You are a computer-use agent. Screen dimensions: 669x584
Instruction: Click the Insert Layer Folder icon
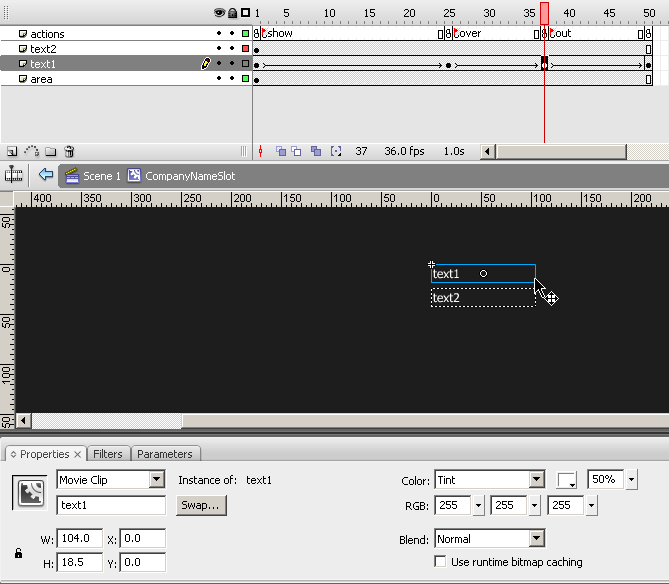50,152
